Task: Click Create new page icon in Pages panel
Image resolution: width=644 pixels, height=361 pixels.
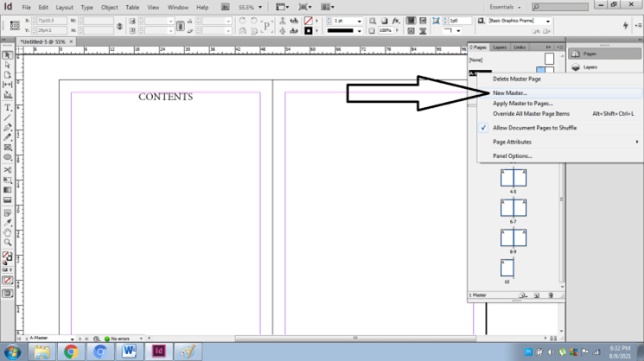Action: point(537,295)
